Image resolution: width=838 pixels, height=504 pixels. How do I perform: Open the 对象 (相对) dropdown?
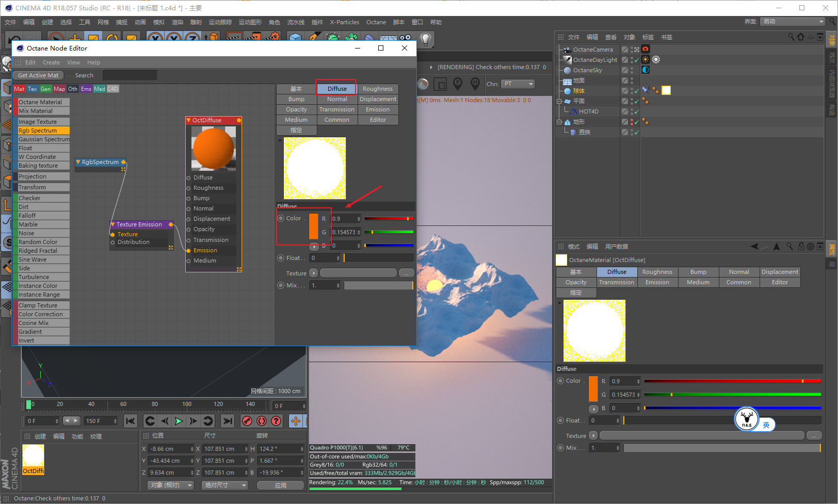pyautogui.click(x=171, y=485)
